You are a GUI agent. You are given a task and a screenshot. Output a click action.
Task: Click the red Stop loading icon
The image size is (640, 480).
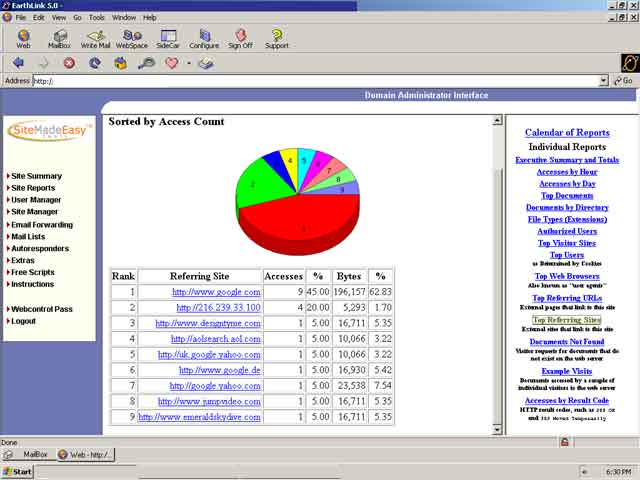(x=69, y=62)
